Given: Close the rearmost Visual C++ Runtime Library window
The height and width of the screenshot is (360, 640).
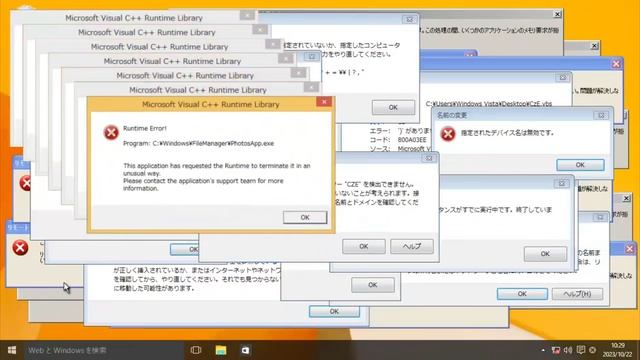Looking at the screenshot, I should coord(247,16).
